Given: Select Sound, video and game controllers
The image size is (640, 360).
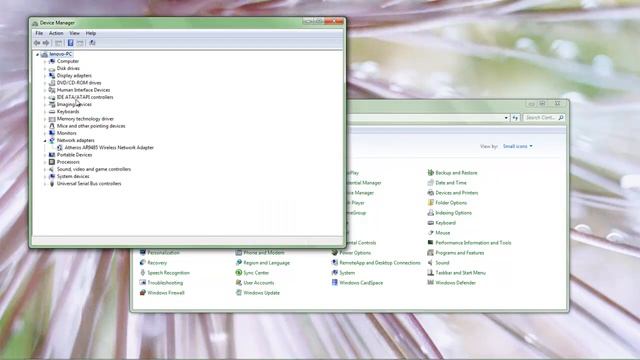Looking at the screenshot, I should [94, 169].
